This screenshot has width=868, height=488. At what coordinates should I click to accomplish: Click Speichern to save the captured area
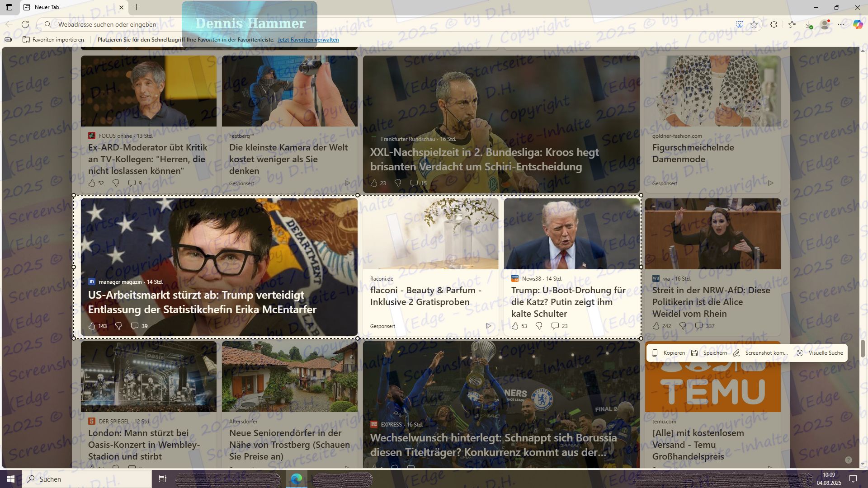click(709, 353)
